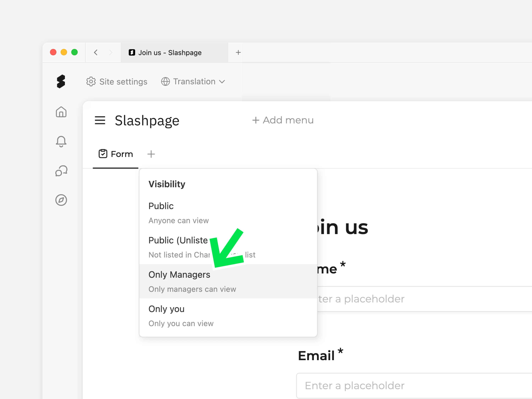Click Add menu button
The width and height of the screenshot is (532, 399).
tap(283, 120)
